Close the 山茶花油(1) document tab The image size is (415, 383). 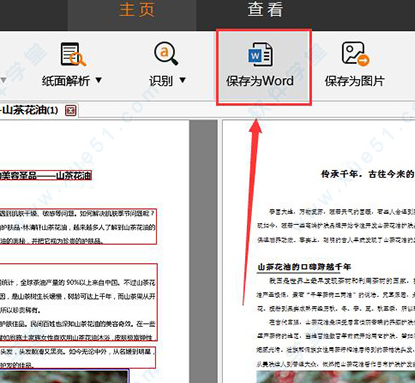70,110
